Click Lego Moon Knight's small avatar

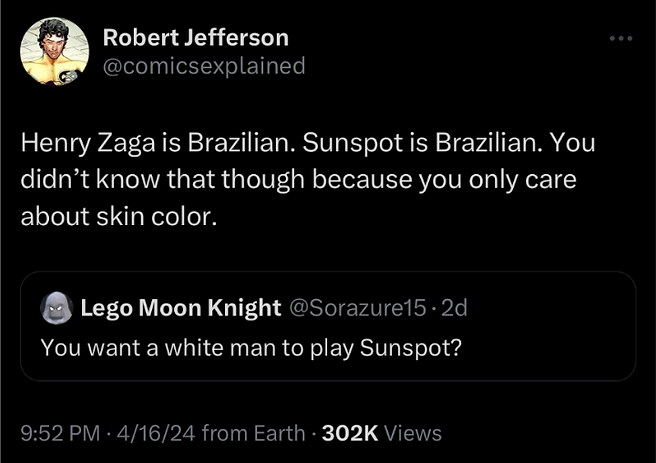[55, 309]
